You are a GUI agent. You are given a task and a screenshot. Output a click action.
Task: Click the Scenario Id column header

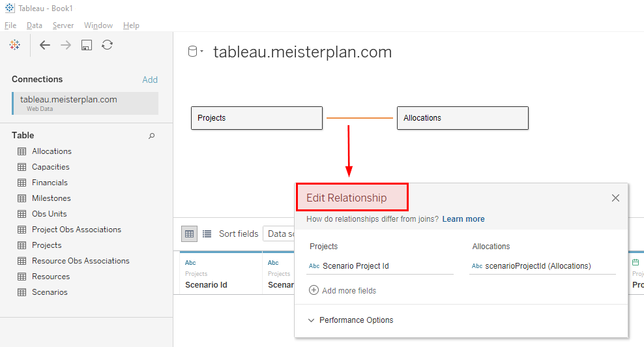click(x=206, y=285)
